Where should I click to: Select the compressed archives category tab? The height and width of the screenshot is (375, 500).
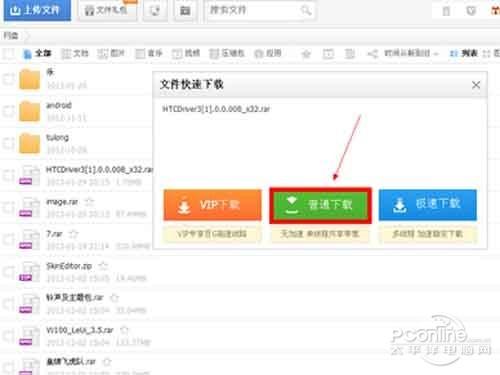click(227, 53)
